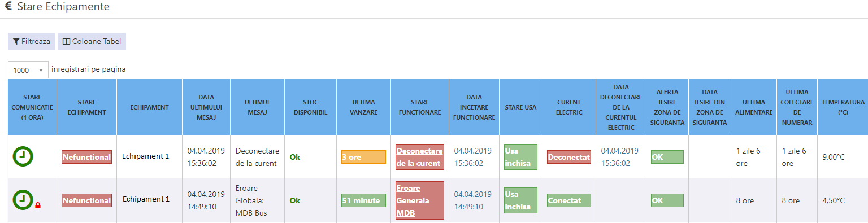
Task: Click the Ultima Alimentare column header
Action: point(754,107)
